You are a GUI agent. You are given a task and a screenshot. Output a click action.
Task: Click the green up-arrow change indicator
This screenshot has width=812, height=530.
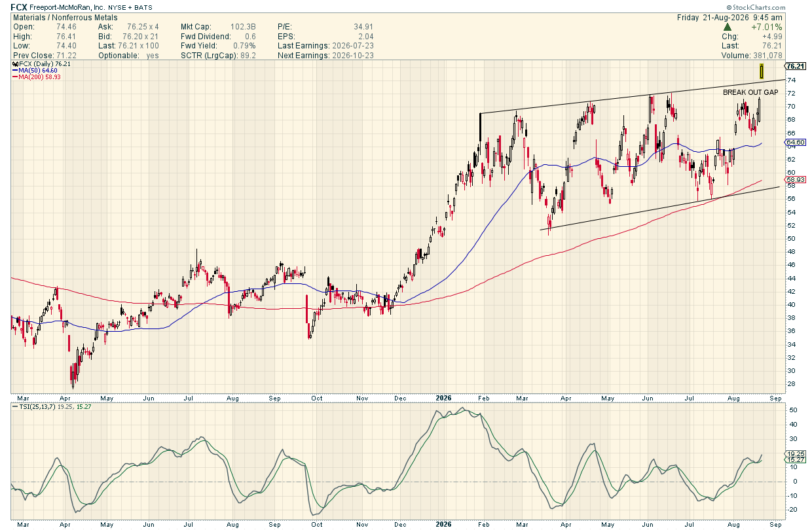728,27
